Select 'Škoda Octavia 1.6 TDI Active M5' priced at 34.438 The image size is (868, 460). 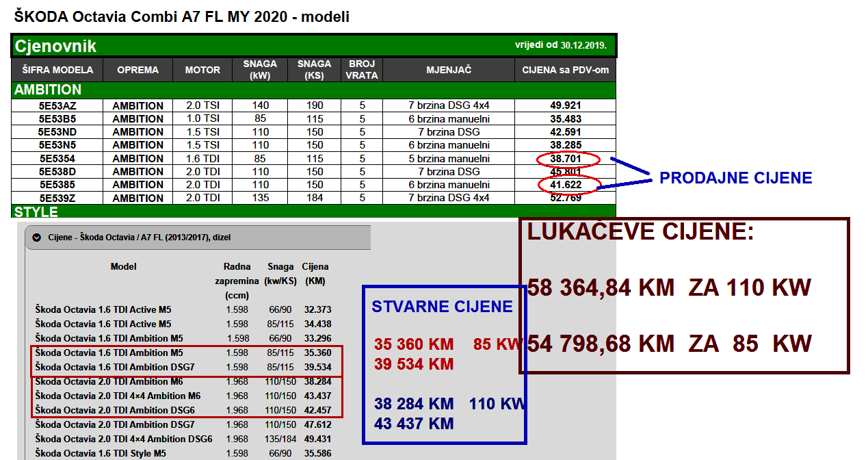103,324
